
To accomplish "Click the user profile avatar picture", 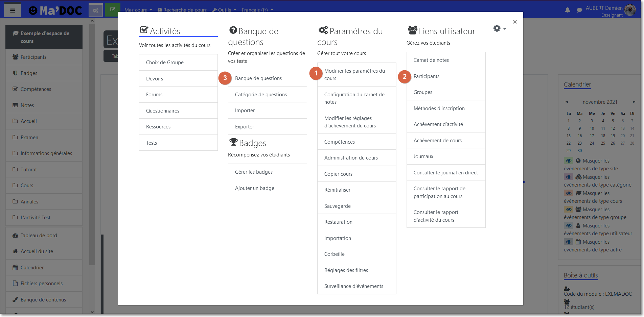I will 630,10.
